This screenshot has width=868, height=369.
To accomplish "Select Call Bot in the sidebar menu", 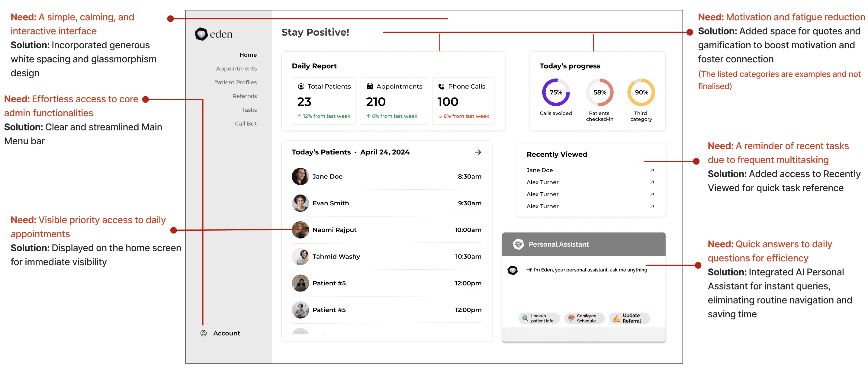I will click(245, 123).
